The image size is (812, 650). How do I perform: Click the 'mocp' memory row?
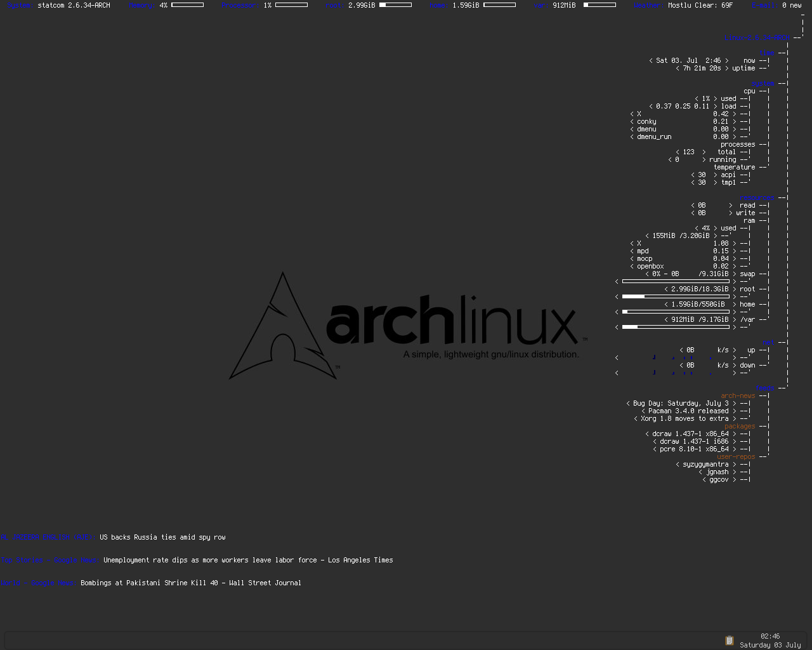[683, 259]
